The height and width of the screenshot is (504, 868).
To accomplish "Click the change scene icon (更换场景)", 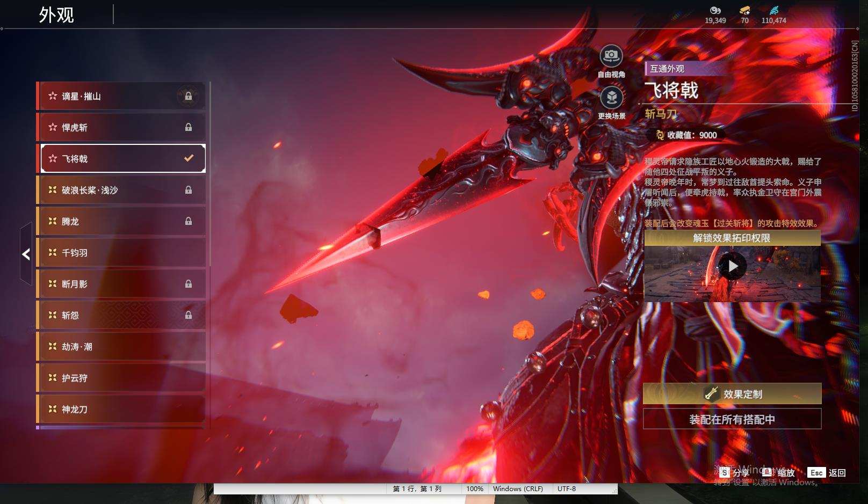I will 611,98.
